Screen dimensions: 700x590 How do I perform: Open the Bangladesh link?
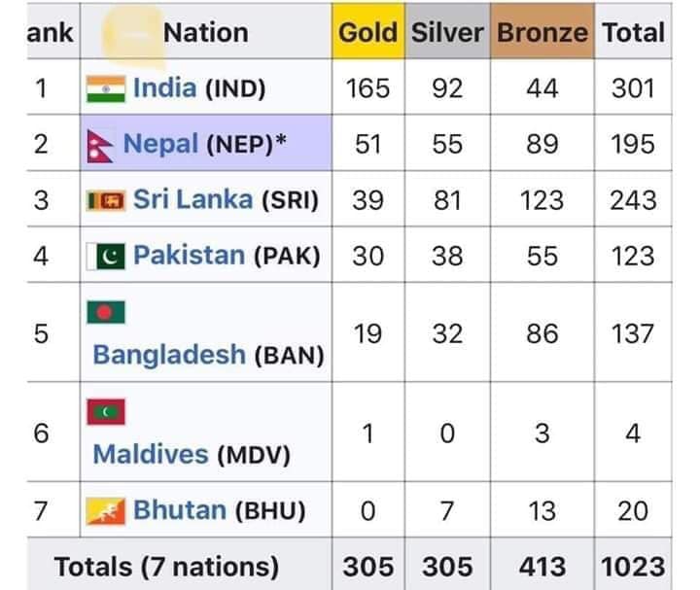pos(169,355)
